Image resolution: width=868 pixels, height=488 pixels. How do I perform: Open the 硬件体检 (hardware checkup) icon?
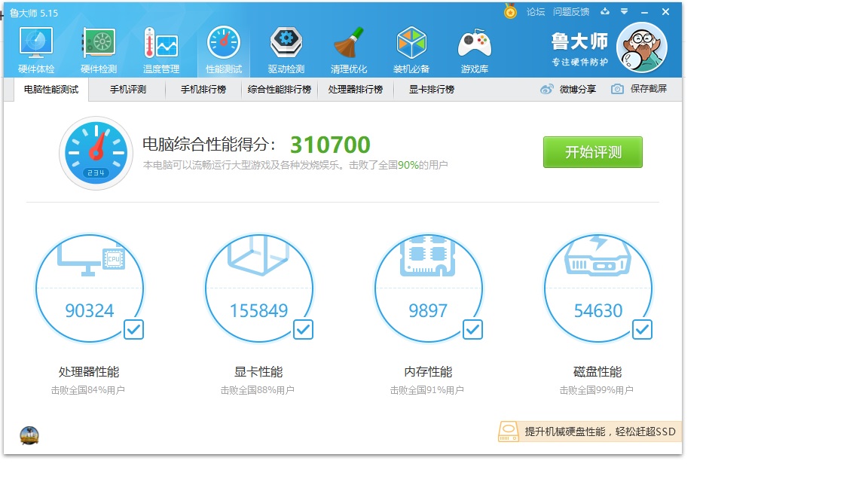[35, 45]
